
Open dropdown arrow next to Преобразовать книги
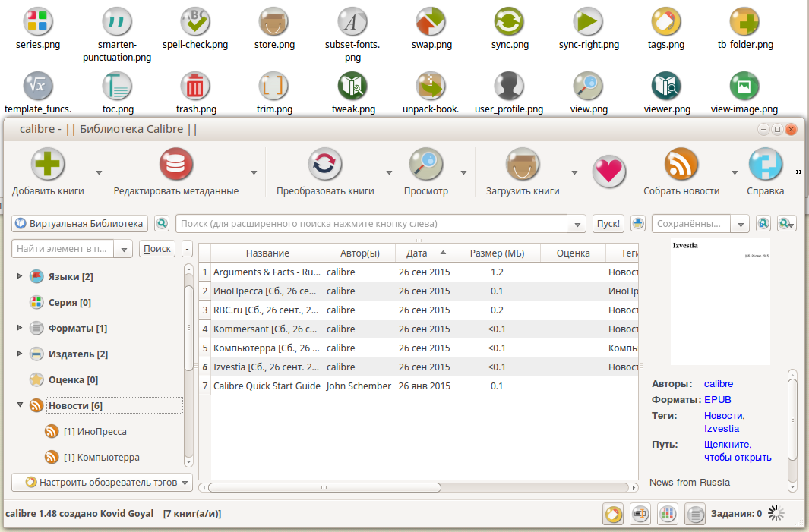coord(389,173)
